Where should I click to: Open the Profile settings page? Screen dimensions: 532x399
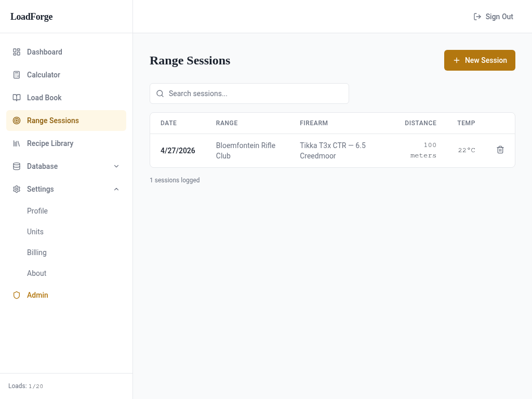(x=37, y=211)
